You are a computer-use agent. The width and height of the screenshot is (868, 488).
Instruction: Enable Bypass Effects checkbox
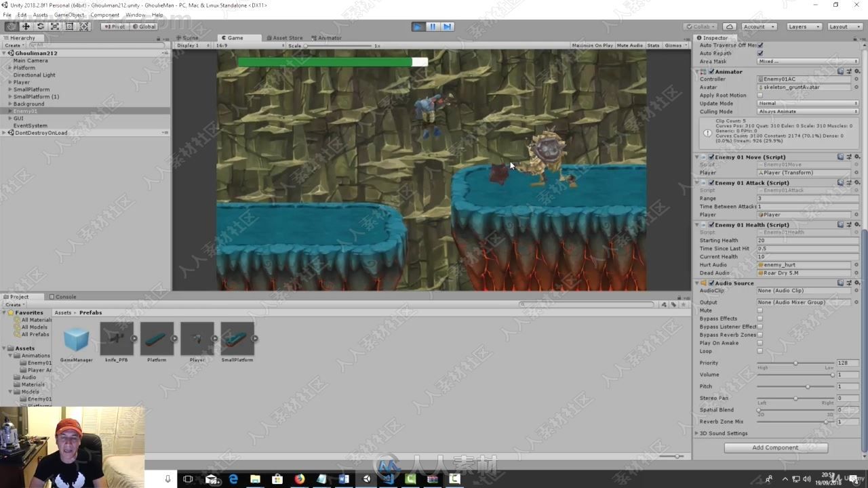[x=760, y=319]
